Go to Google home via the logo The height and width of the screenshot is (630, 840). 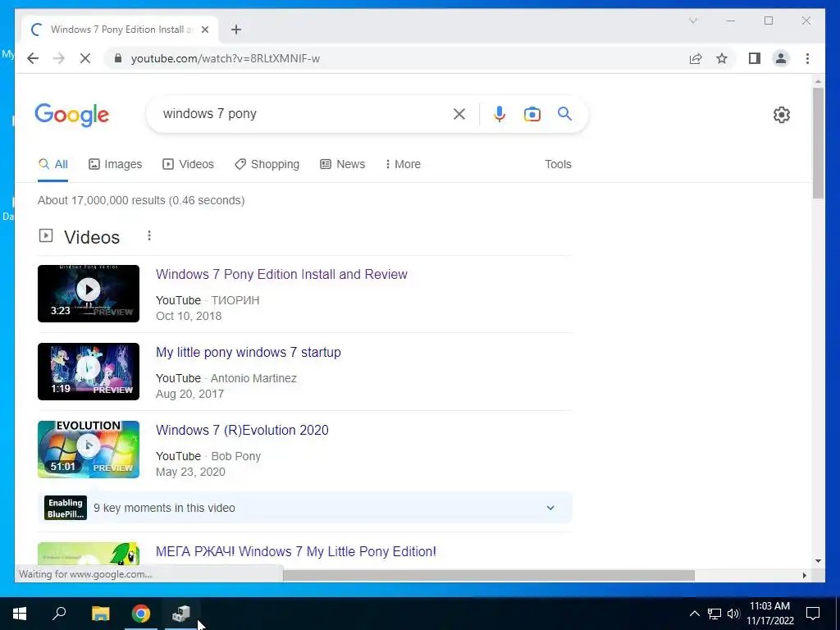(72, 115)
